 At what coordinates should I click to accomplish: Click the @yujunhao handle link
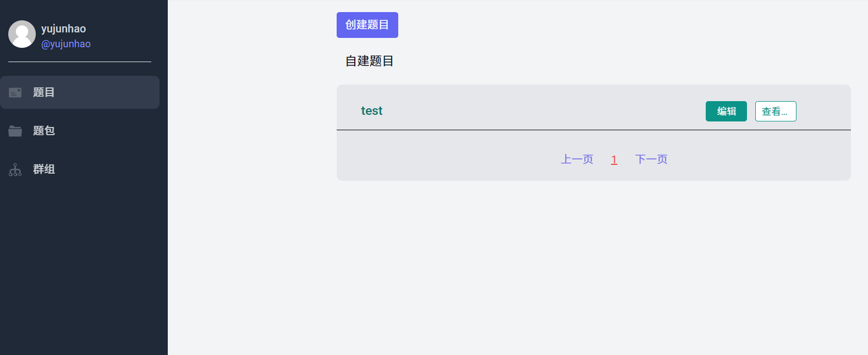click(66, 44)
